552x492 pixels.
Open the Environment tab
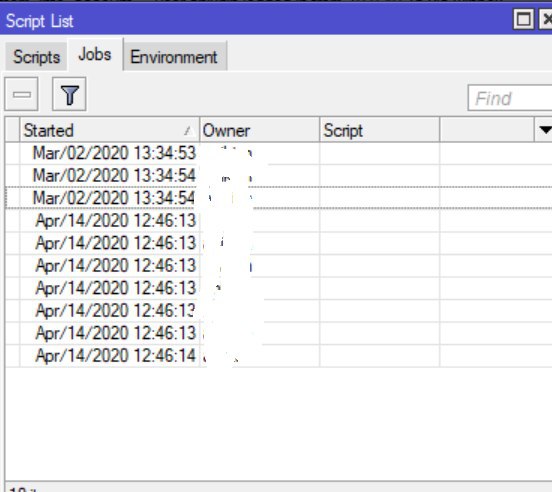pyautogui.click(x=175, y=57)
